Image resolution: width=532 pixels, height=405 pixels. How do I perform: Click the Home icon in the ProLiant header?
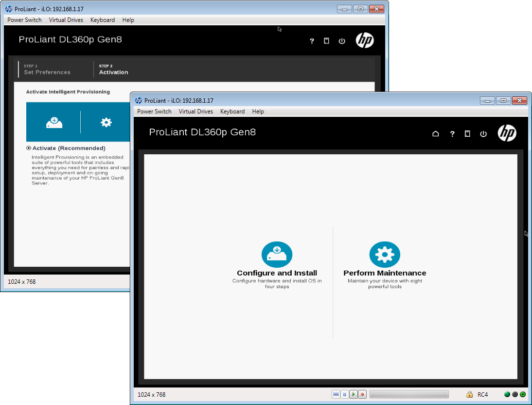pyautogui.click(x=436, y=133)
